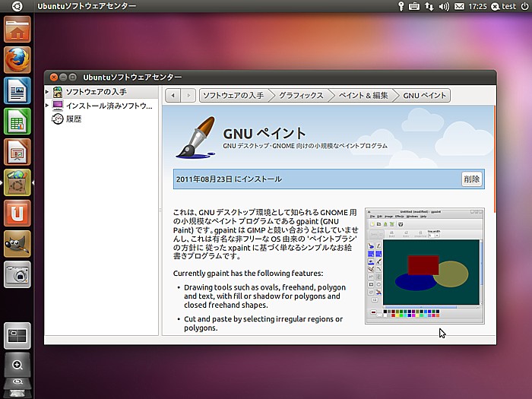Open the gpaint screenshot thumbnail
Viewport: 532px width, 399px height.
[424, 266]
